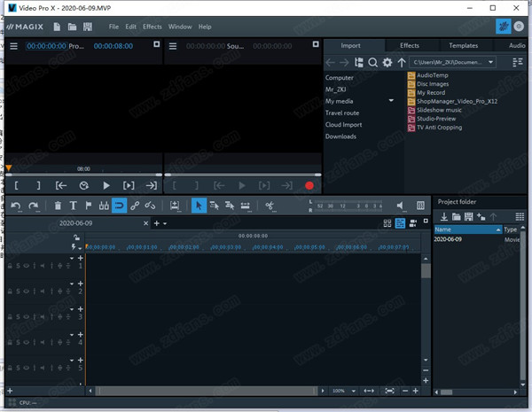Click program monitor range slider bar

coord(83,175)
